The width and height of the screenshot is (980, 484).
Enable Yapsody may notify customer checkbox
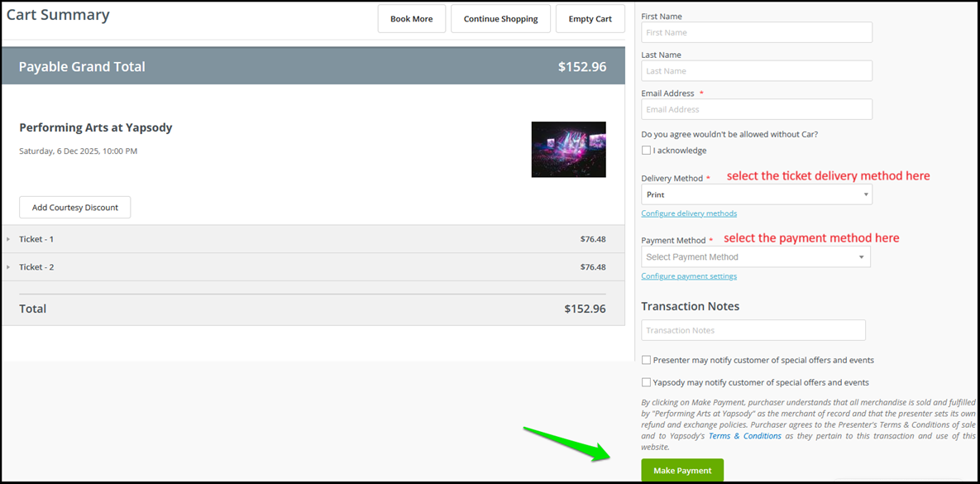tap(646, 382)
